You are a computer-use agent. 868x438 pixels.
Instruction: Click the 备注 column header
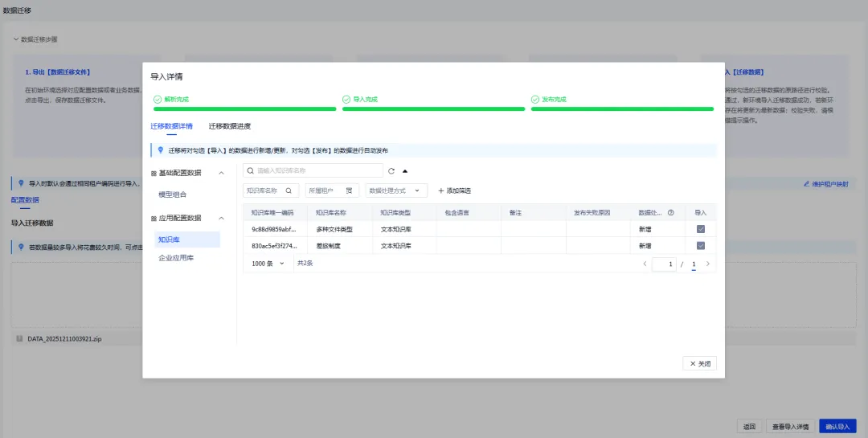click(x=534, y=213)
